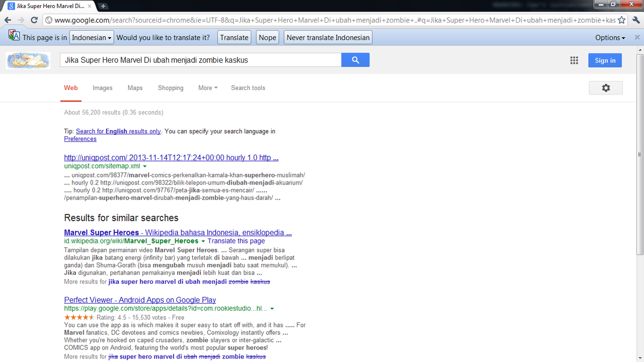Click the blue magnifier search button
This screenshot has width=644, height=362.
pos(355,60)
